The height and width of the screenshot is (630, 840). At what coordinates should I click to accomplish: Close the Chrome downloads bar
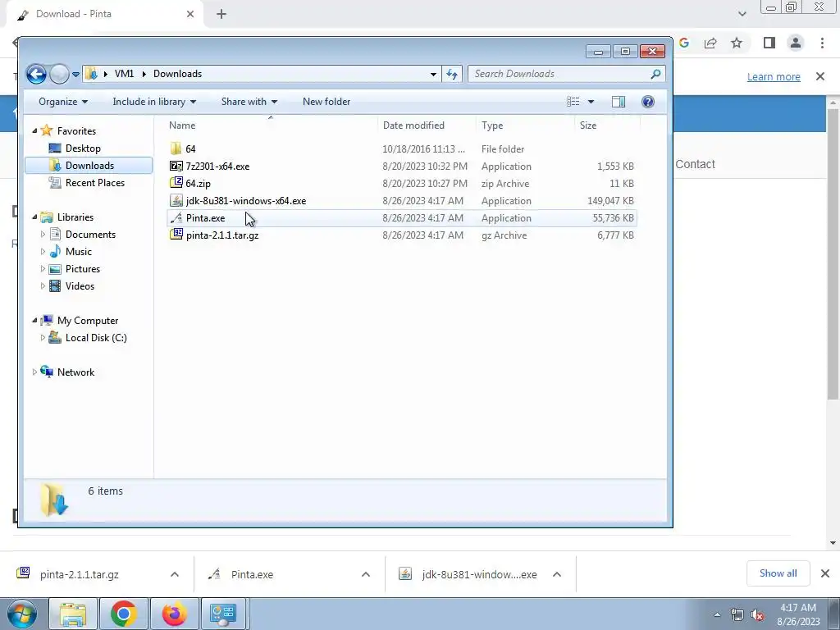click(x=825, y=573)
